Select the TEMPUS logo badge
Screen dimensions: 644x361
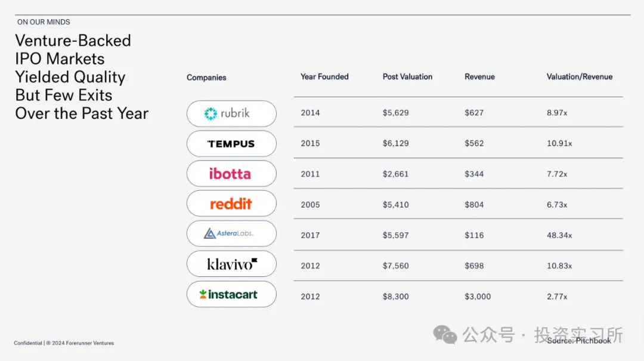[231, 143]
